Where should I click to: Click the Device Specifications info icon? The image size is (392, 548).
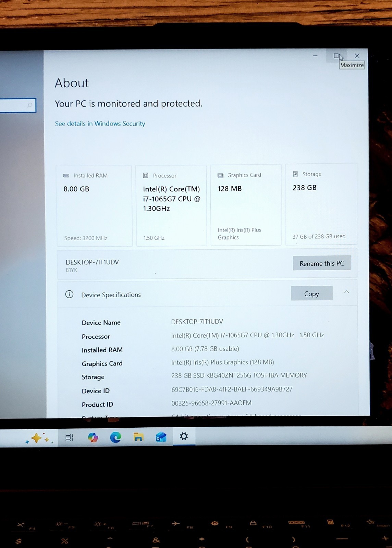pyautogui.click(x=69, y=294)
